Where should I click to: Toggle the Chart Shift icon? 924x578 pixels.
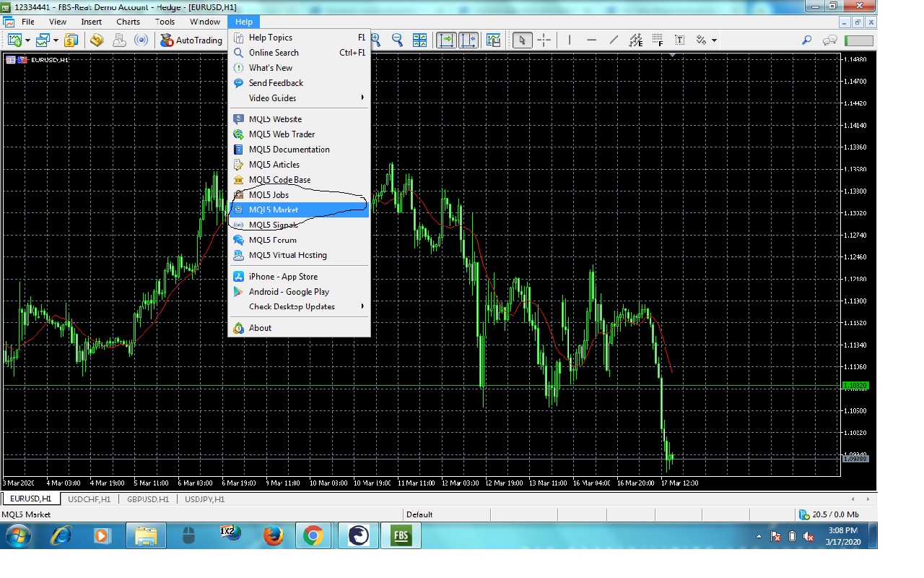(468, 40)
